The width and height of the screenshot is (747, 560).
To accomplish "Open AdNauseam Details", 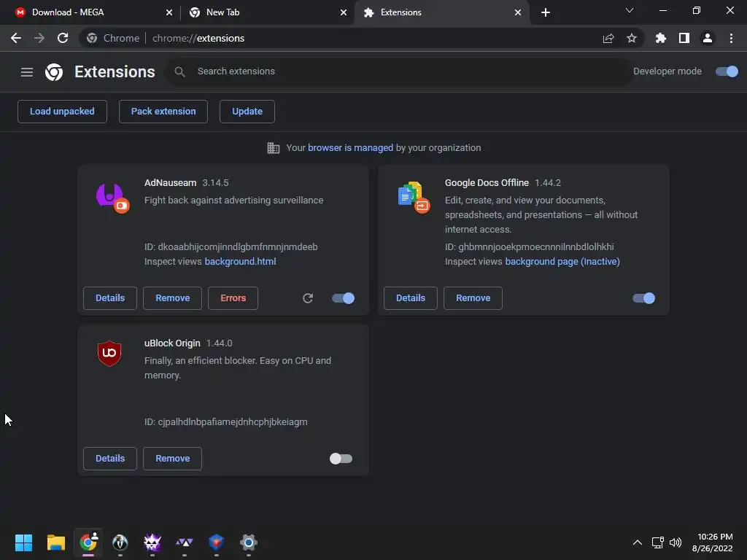I will click(x=110, y=298).
